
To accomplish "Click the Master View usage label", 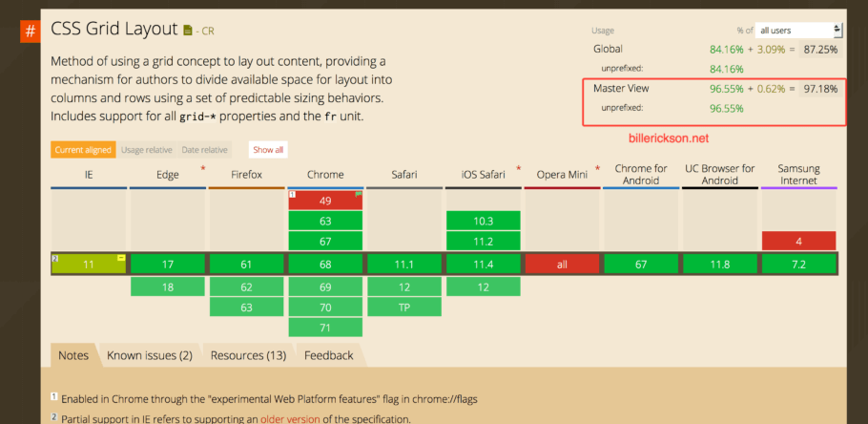I will click(x=621, y=88).
